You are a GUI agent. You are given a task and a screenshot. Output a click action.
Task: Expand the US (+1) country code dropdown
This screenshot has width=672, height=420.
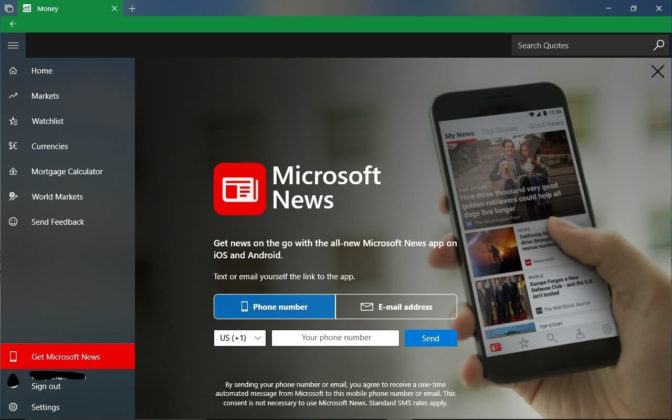(240, 338)
